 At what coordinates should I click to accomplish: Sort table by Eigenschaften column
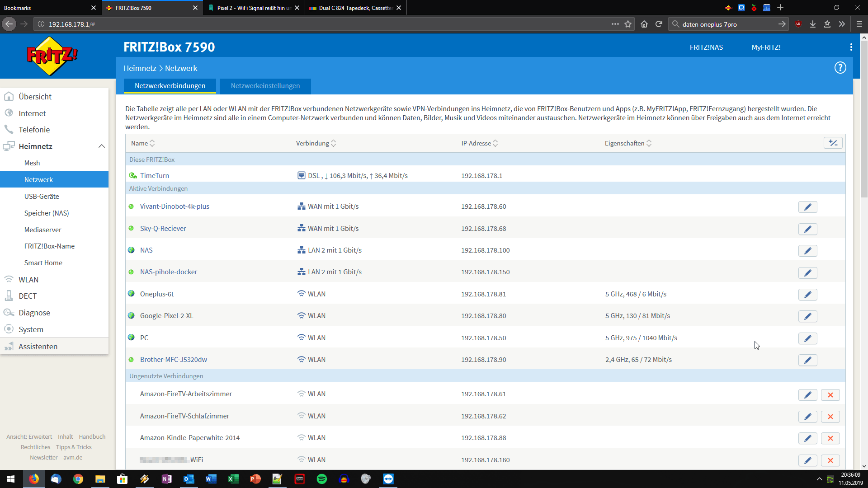(628, 143)
